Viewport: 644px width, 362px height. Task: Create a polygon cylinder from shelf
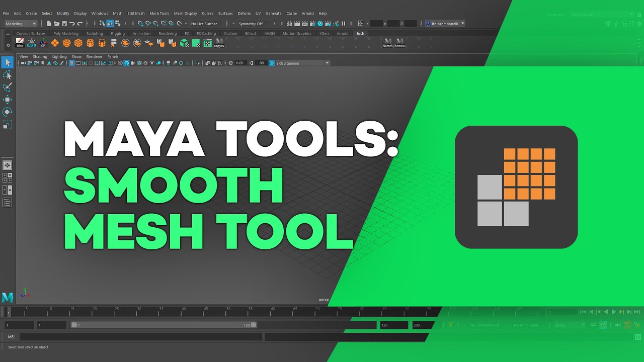pos(90,43)
